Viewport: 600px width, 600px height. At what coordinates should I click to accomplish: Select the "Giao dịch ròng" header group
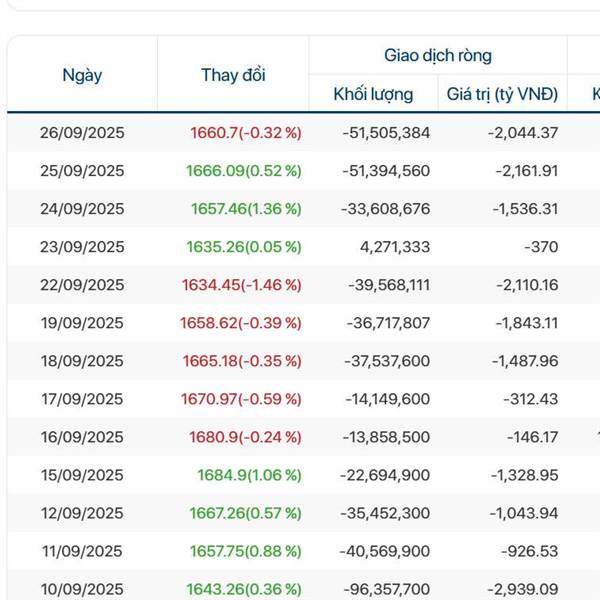[x=438, y=56]
